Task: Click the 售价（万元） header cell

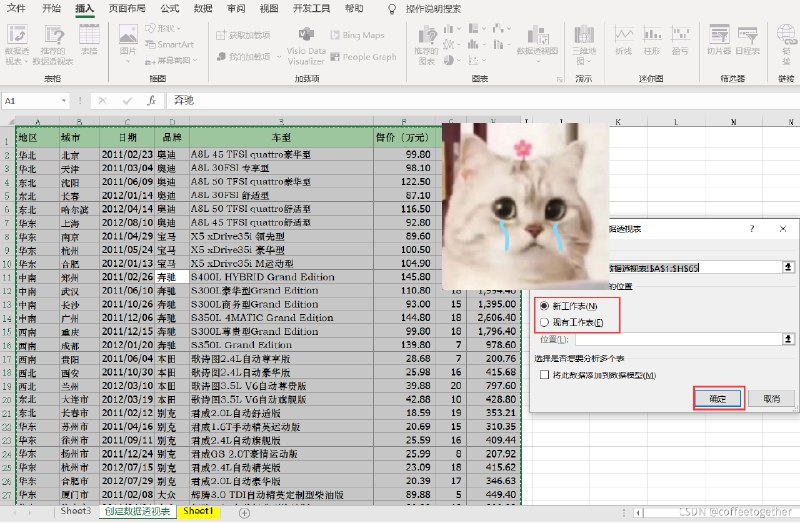Action: [404, 137]
